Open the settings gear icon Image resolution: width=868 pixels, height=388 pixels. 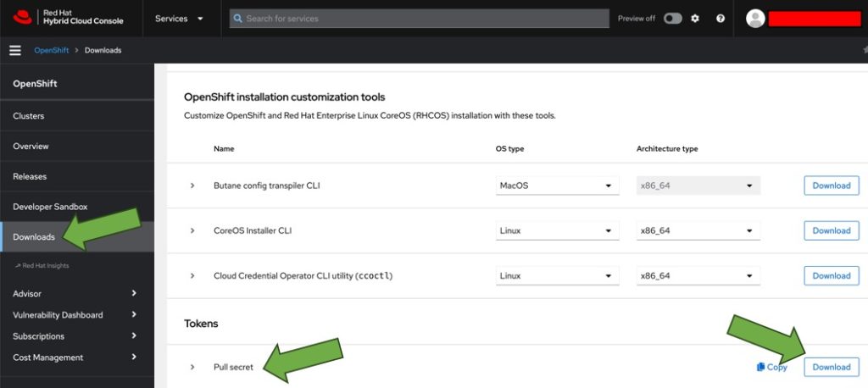(695, 19)
